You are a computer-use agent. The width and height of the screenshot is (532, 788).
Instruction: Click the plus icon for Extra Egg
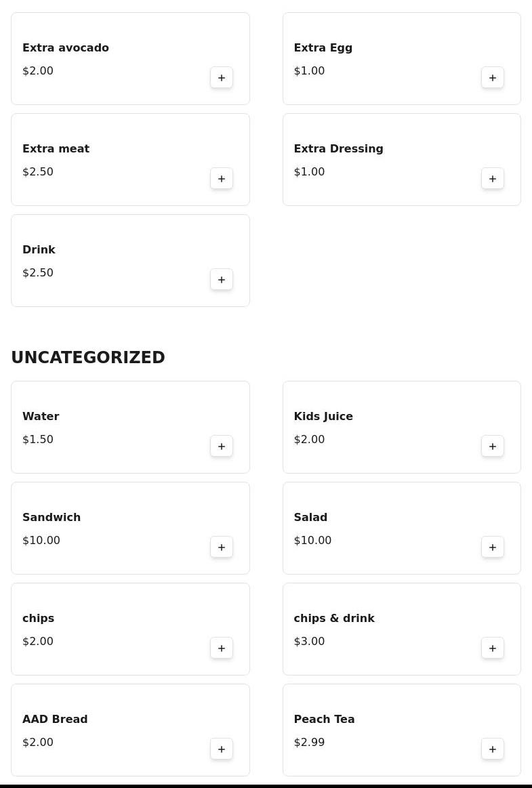coord(493,78)
